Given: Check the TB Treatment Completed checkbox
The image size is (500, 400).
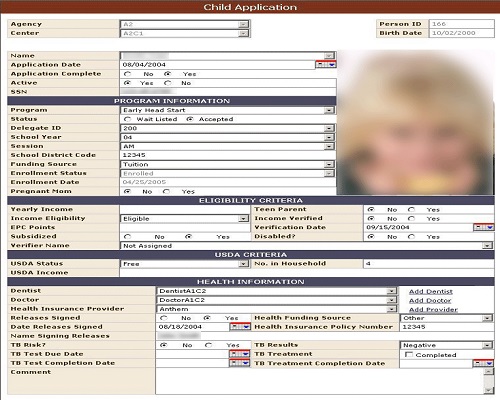Looking at the screenshot, I should click(x=409, y=354).
